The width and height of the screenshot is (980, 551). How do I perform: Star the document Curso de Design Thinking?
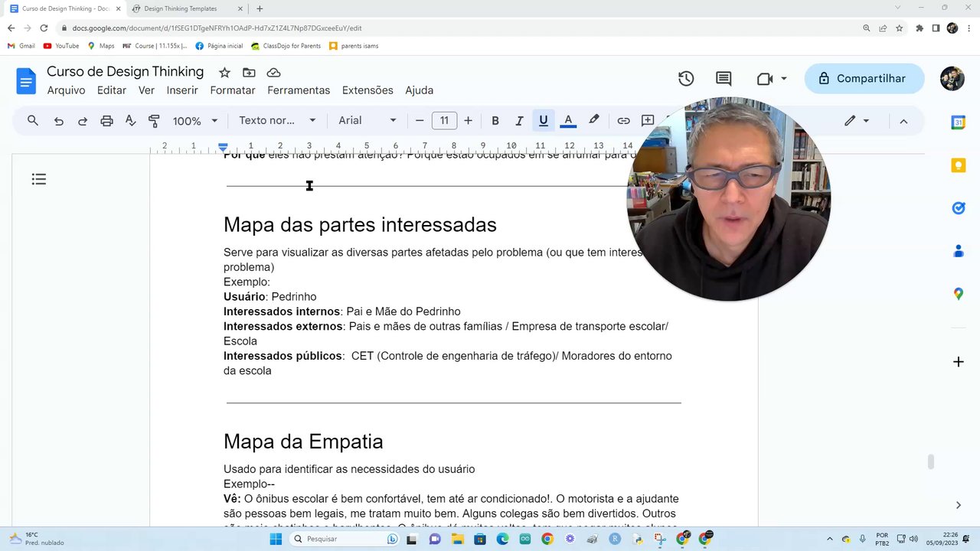[224, 73]
